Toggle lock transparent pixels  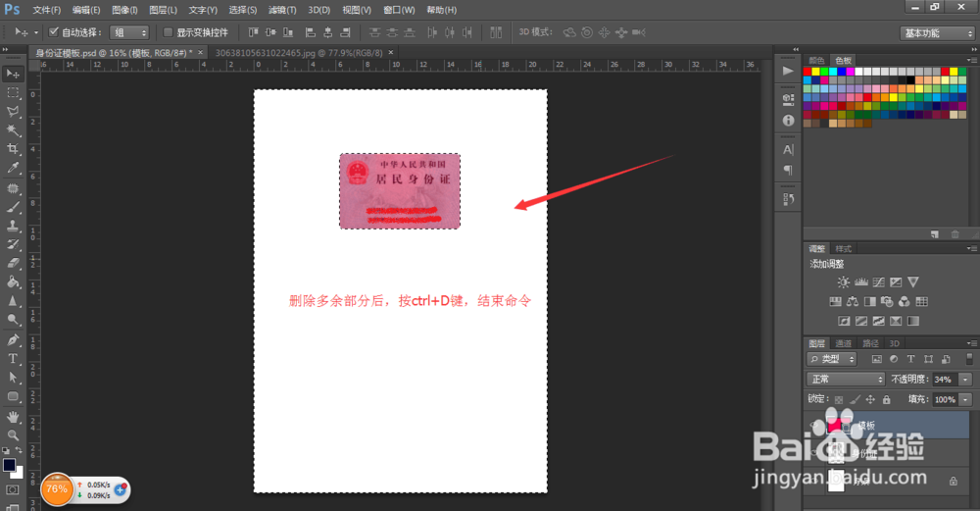pos(839,399)
